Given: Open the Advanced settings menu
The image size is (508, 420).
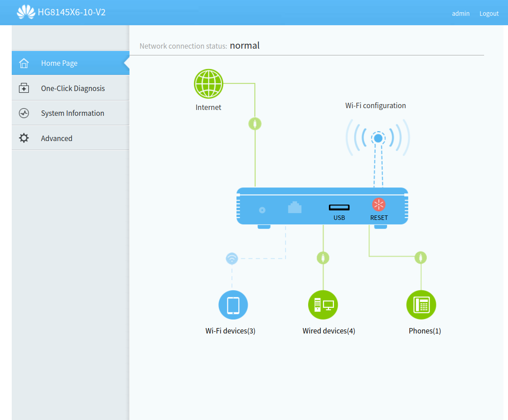Looking at the screenshot, I should tap(71, 138).
